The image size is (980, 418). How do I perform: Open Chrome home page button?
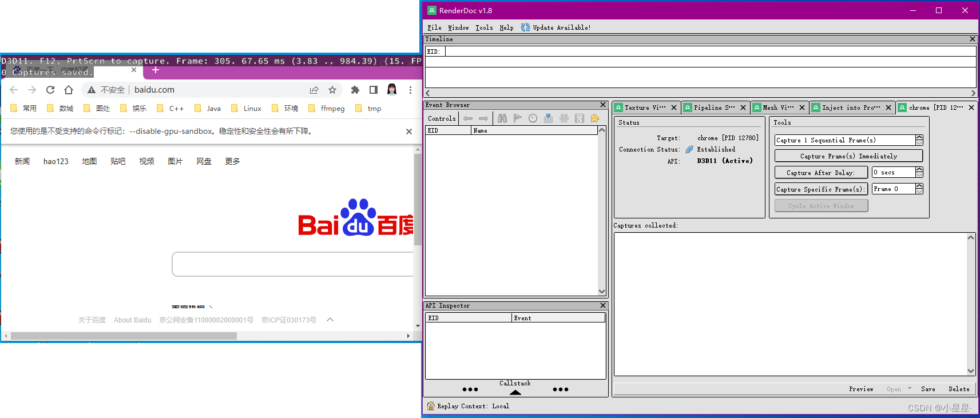point(69,90)
